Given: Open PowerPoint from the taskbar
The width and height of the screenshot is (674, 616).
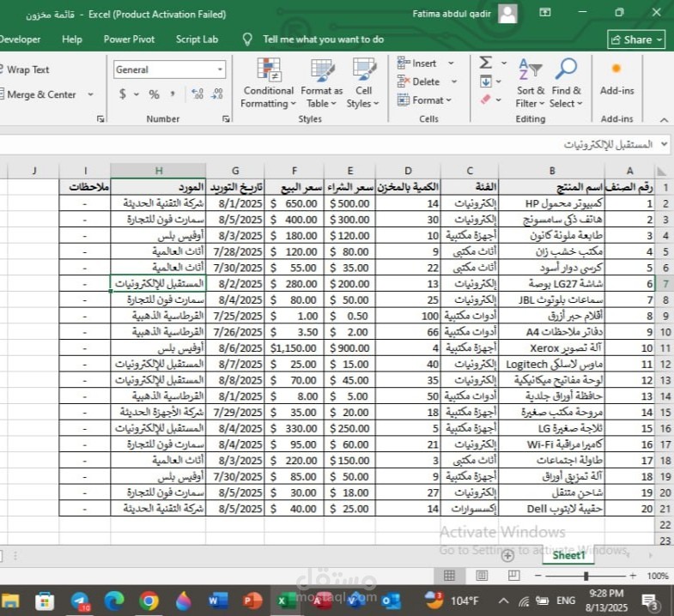Looking at the screenshot, I should pos(252,601).
